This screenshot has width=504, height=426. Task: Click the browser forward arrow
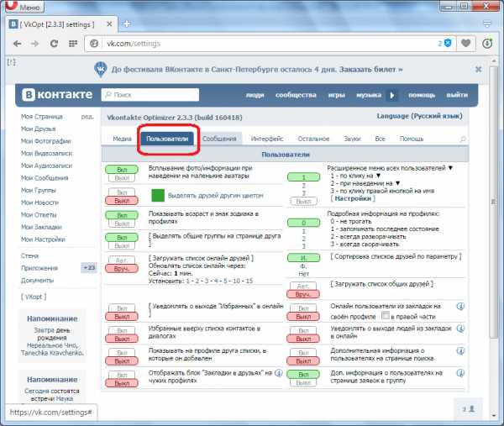[x=35, y=44]
